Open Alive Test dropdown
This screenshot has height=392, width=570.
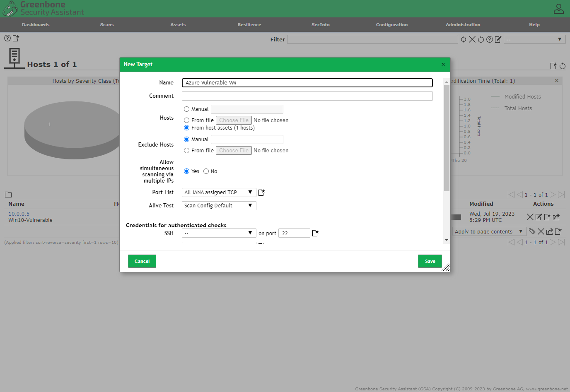219,206
